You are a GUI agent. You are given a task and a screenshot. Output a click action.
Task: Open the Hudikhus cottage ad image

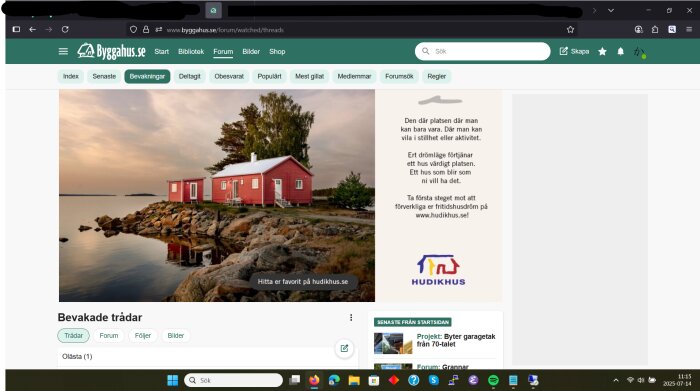pyautogui.click(x=217, y=196)
